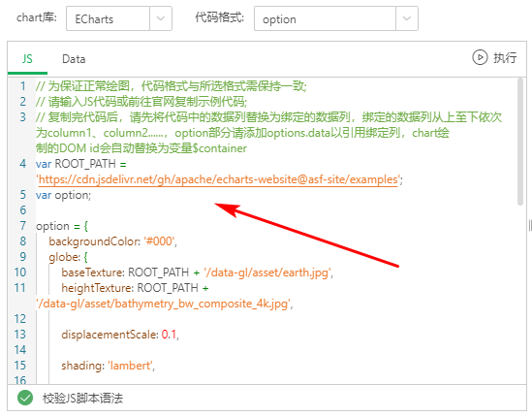Screen dimensions: 532x417
Task: Click the displacementScale 0.1 code line
Action: pyautogui.click(x=120, y=335)
